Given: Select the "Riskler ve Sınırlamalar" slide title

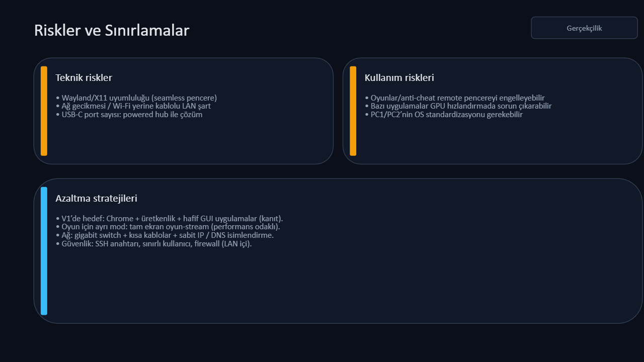Looking at the screenshot, I should (x=112, y=30).
